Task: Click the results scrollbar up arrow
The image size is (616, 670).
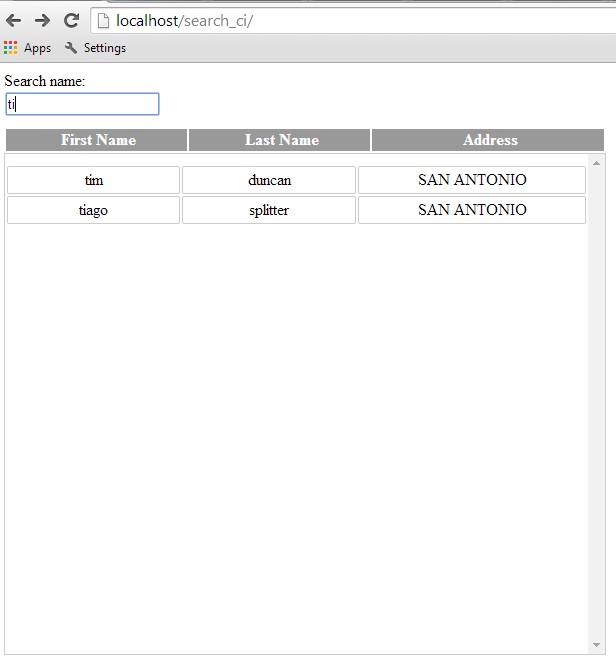Action: pos(596,163)
